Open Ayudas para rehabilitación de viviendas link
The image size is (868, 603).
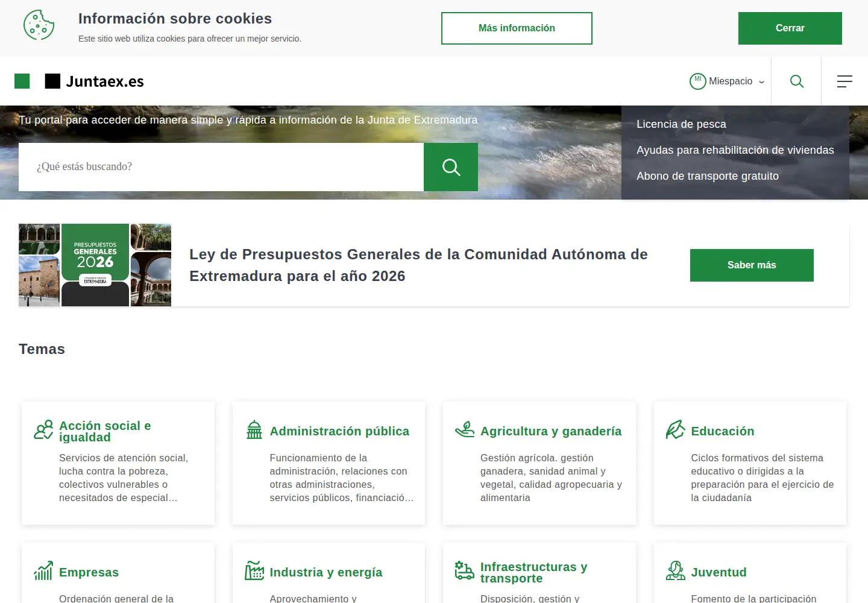click(x=735, y=150)
